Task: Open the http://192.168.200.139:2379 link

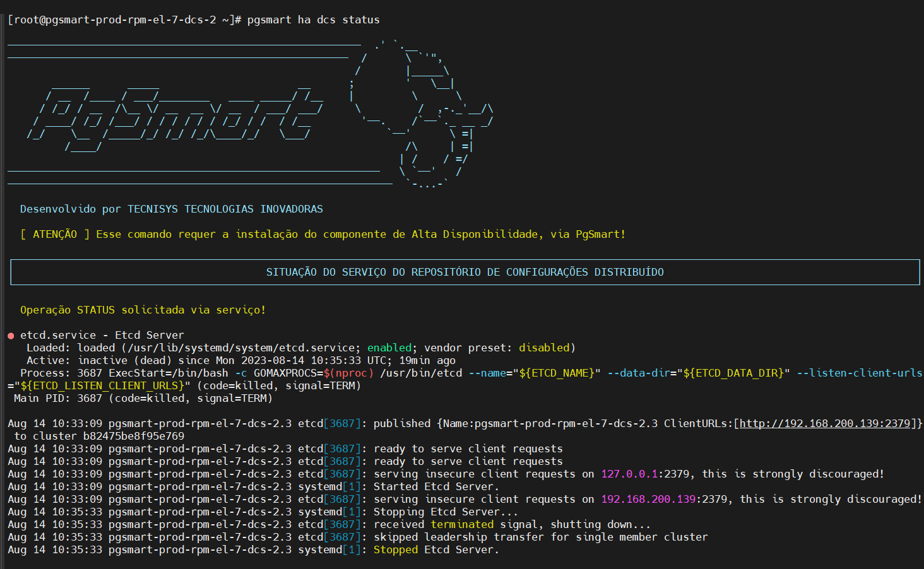Action: click(825, 423)
